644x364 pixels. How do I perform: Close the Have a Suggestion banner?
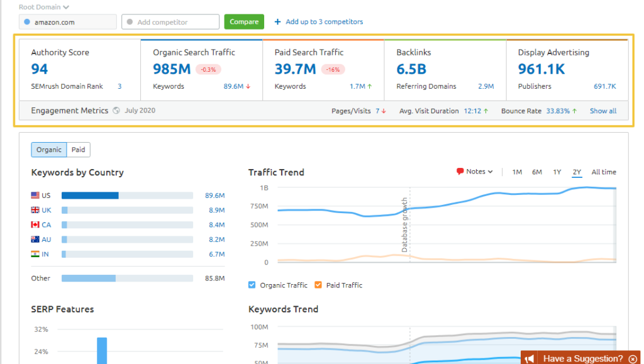tap(633, 359)
